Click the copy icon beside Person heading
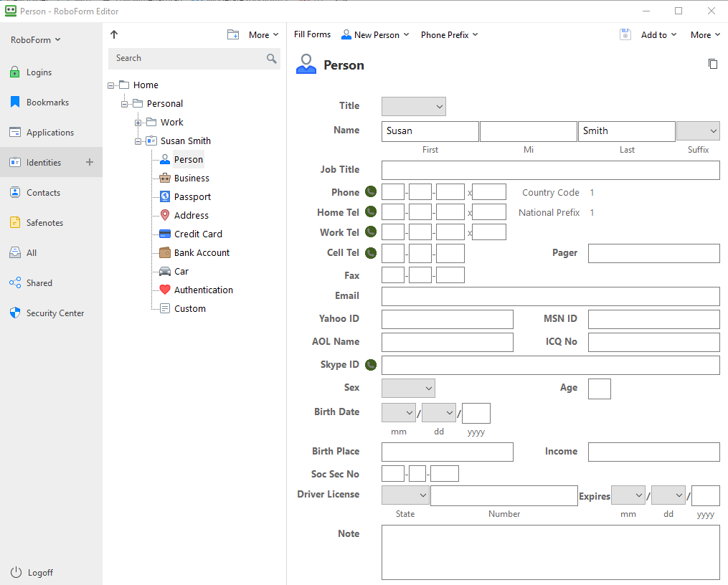This screenshot has width=728, height=585. coord(712,65)
